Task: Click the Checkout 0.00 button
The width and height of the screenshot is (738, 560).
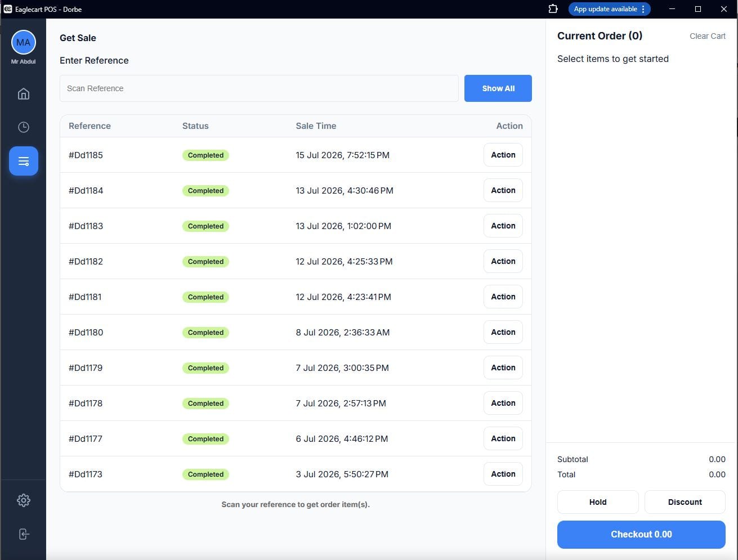Action: coord(641,535)
